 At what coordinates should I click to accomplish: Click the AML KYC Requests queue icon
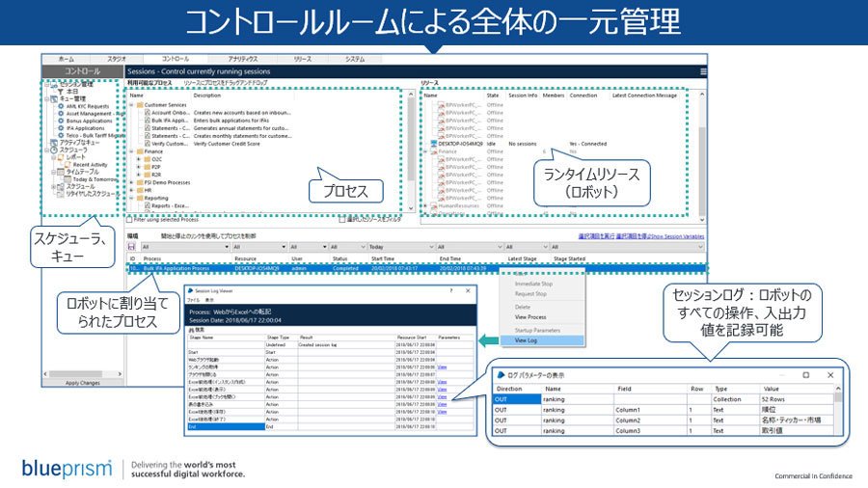click(61, 106)
